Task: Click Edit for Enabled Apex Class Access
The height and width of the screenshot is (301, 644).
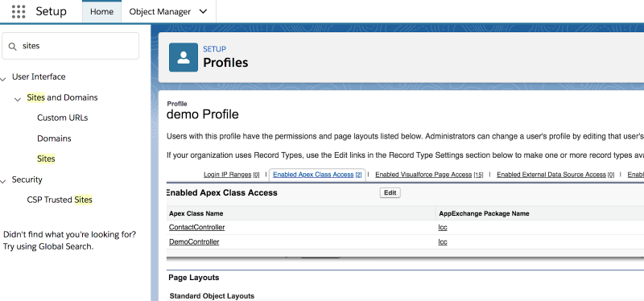Action: point(390,193)
